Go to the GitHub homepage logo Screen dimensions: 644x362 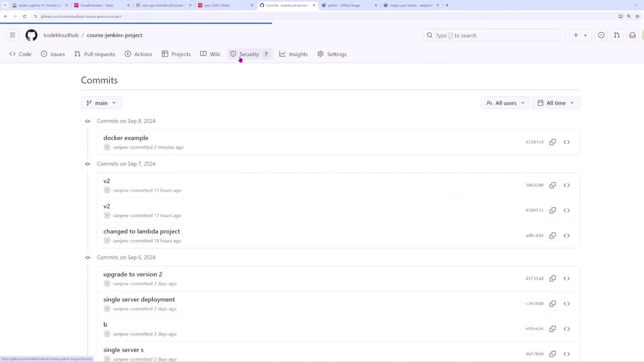pyautogui.click(x=31, y=35)
